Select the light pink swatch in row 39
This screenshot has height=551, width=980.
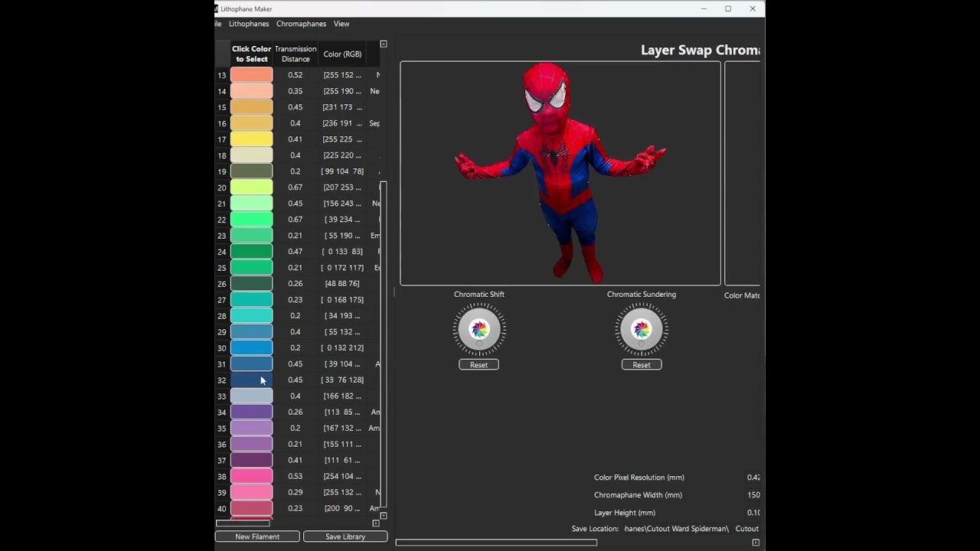tap(251, 493)
